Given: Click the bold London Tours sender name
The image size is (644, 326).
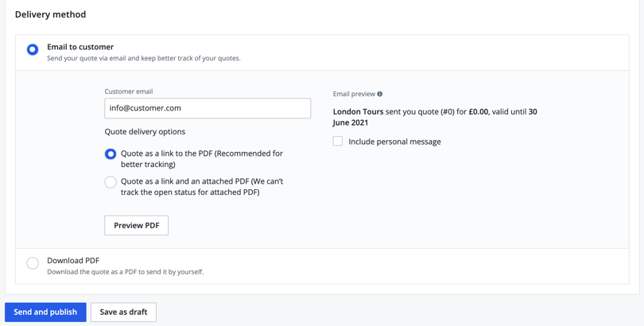Looking at the screenshot, I should click(358, 112).
